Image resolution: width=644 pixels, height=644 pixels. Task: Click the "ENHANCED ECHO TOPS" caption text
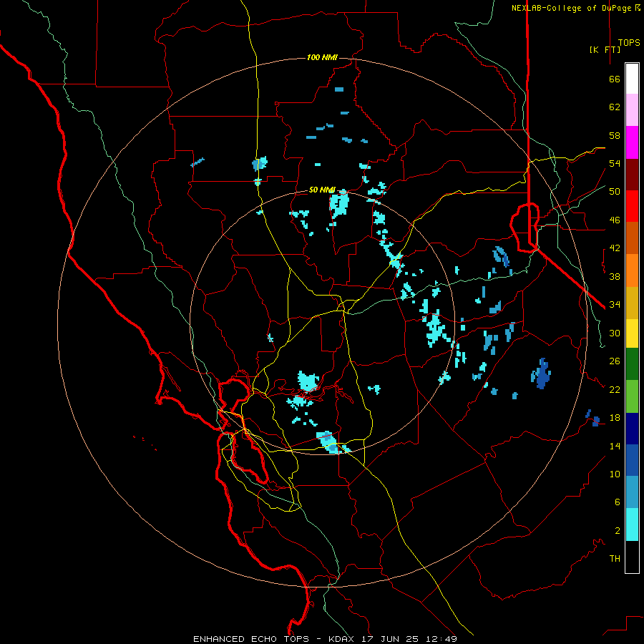pos(251,639)
